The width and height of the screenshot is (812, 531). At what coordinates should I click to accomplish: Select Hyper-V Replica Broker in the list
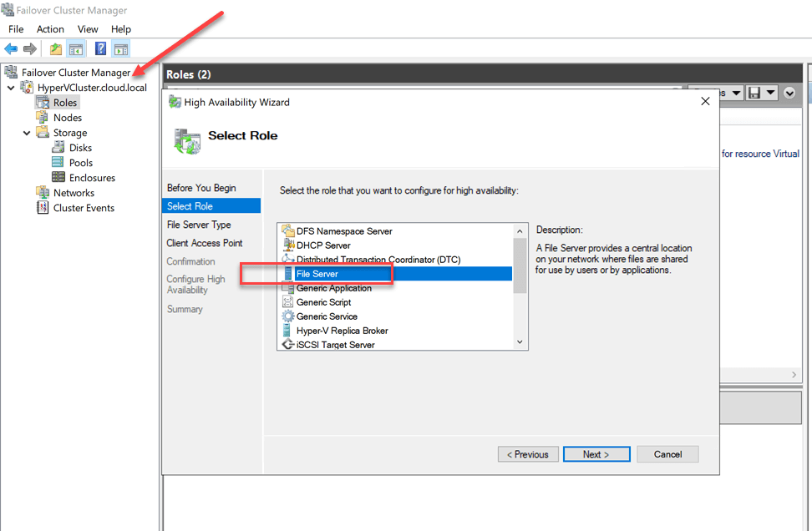pyautogui.click(x=342, y=330)
